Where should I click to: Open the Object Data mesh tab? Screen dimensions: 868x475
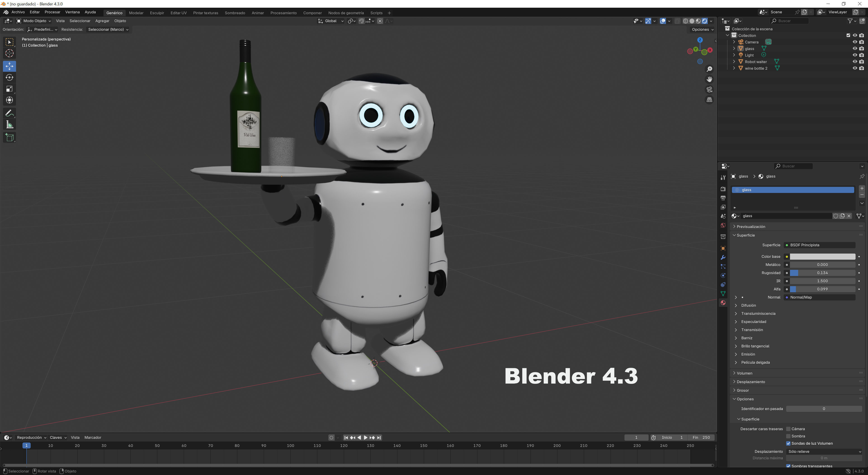pyautogui.click(x=723, y=294)
